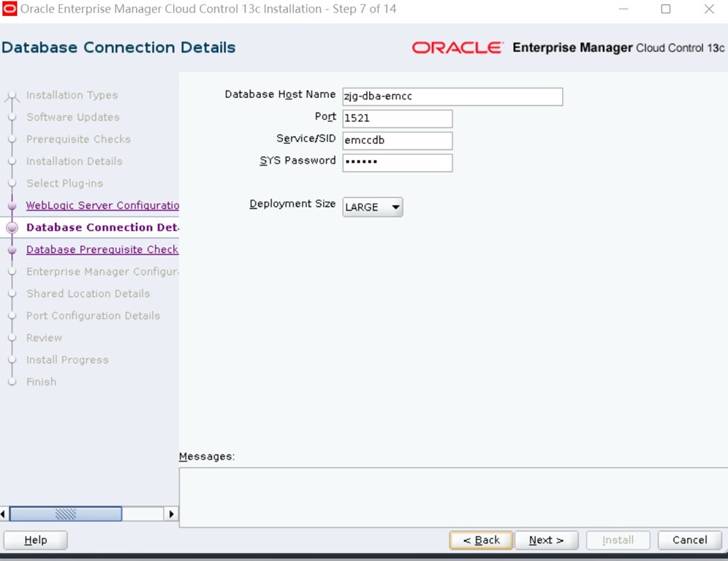This screenshot has height=561, width=728.
Task: Click the right scroll arrow of sidebar
Action: point(171,514)
